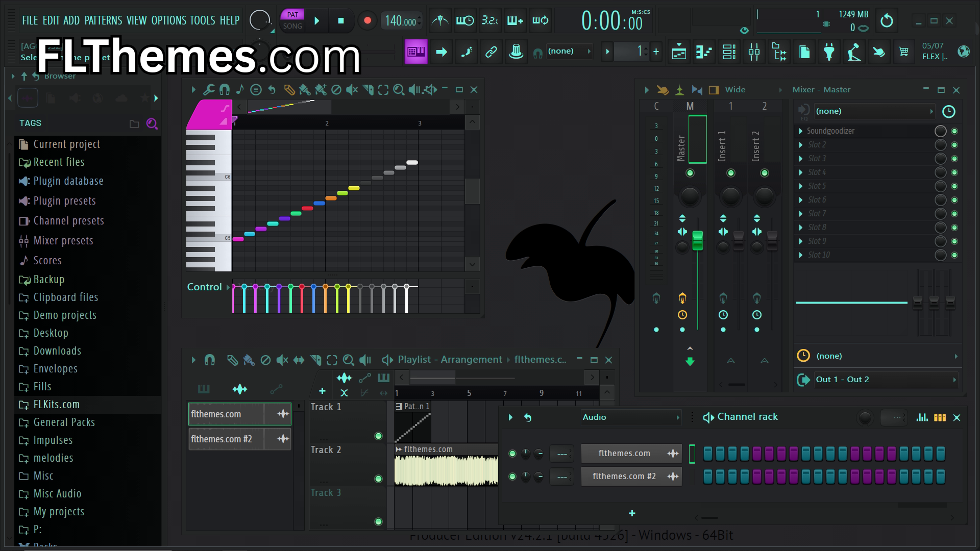The width and height of the screenshot is (980, 551).
Task: Select piano roll mute tool
Action: (352, 90)
